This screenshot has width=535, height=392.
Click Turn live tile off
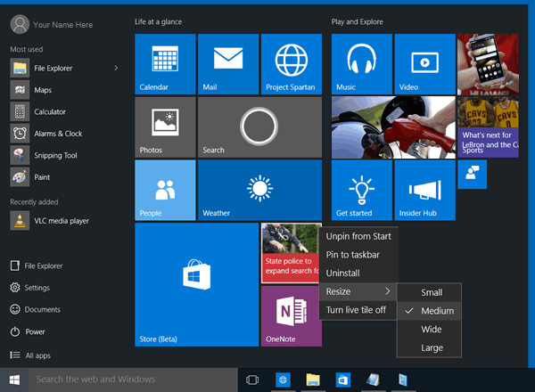pos(356,310)
